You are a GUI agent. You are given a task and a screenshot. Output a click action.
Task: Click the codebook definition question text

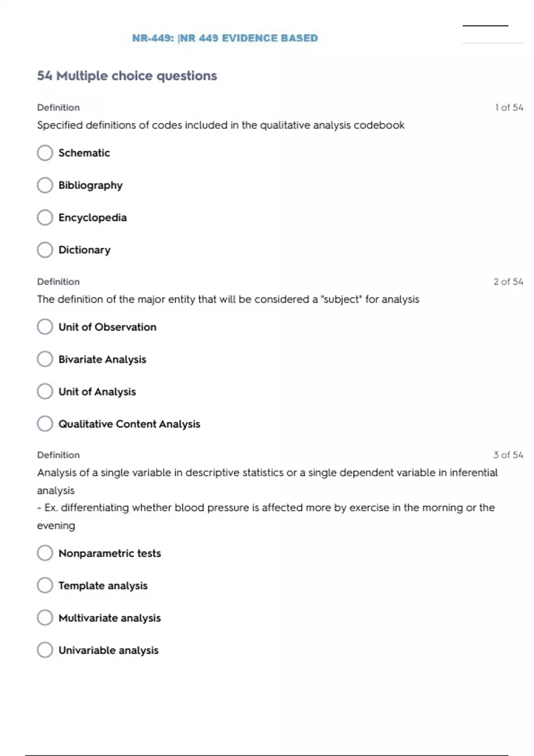tap(221, 125)
